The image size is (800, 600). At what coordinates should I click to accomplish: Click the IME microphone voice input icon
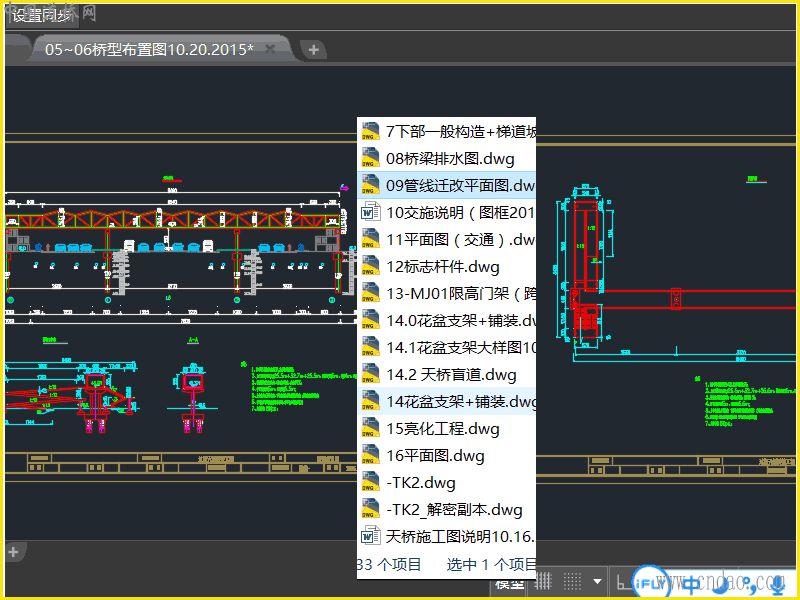click(x=777, y=583)
